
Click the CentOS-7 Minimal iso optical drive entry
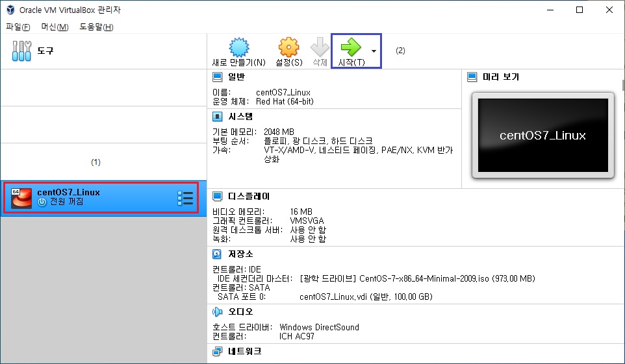(417, 279)
